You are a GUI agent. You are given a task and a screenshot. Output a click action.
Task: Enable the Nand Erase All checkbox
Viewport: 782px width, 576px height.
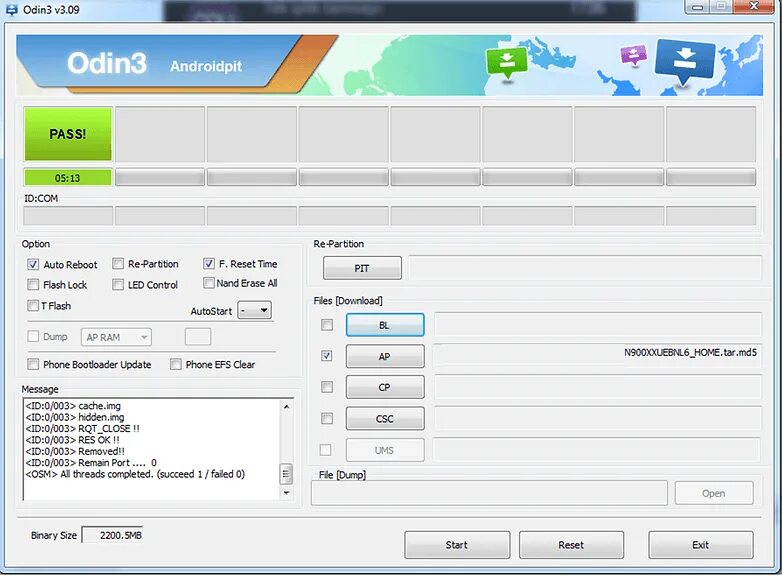pyautogui.click(x=208, y=283)
